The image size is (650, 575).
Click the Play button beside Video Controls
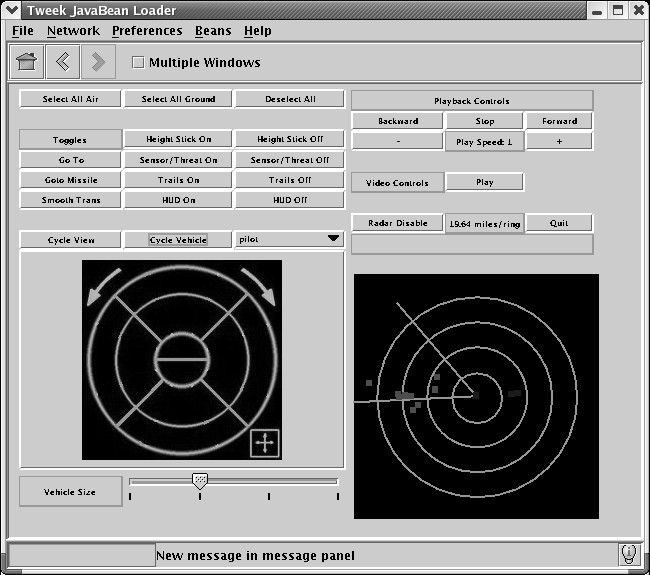click(x=484, y=182)
